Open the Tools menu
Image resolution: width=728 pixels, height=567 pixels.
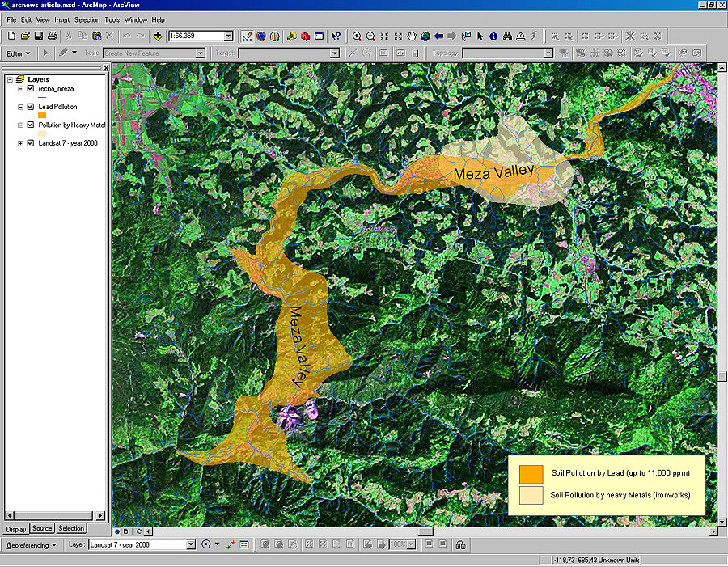tap(112, 20)
